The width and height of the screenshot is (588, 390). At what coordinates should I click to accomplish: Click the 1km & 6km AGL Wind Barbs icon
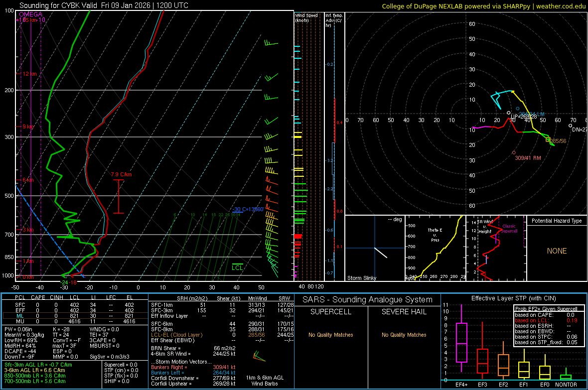click(259, 356)
